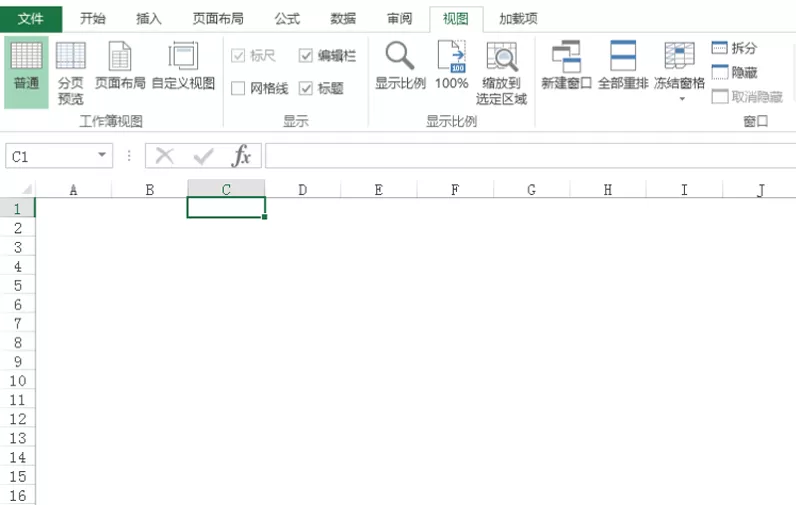Uncheck the 标题 headings checkbox
This screenshot has height=505, width=796.
(306, 88)
